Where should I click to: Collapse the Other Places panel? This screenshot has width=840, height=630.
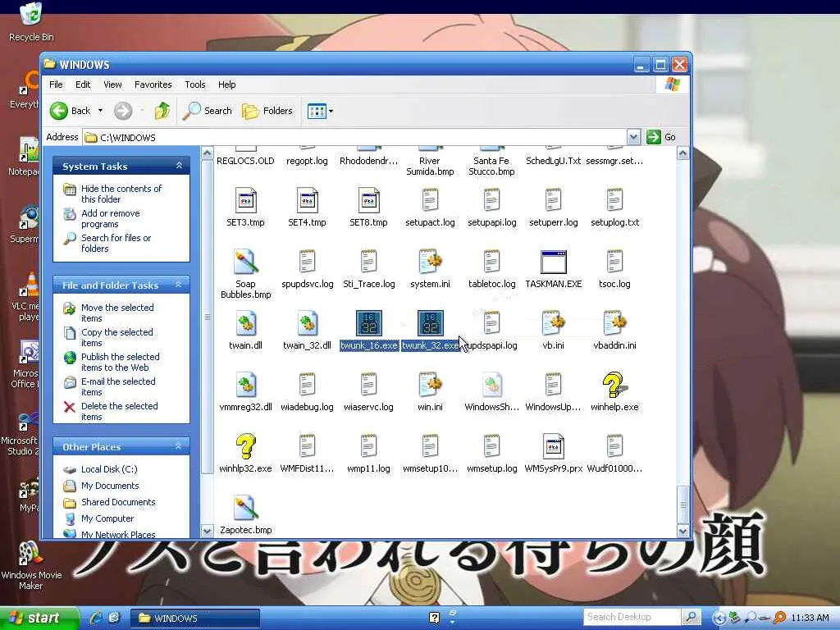(x=179, y=446)
